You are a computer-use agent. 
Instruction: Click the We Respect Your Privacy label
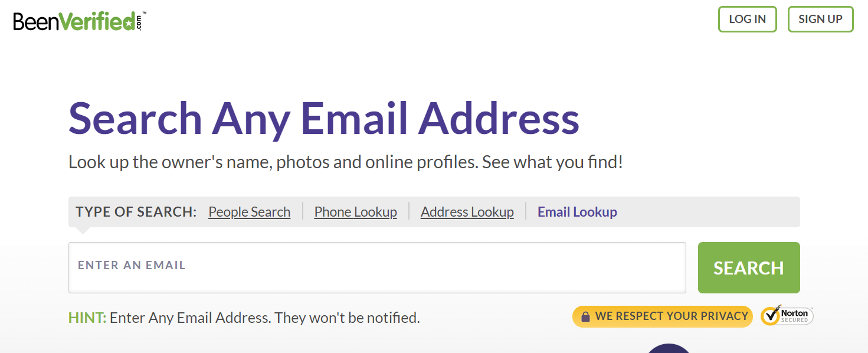pyautogui.click(x=672, y=316)
